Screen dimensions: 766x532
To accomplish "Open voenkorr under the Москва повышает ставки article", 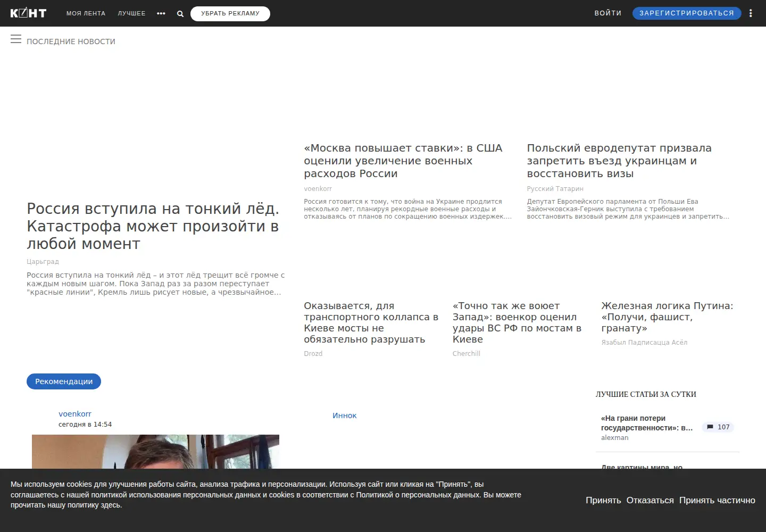I will pyautogui.click(x=318, y=189).
